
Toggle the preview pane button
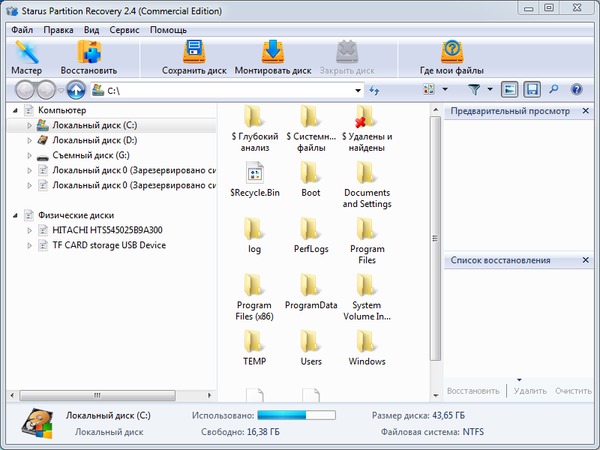(510, 90)
